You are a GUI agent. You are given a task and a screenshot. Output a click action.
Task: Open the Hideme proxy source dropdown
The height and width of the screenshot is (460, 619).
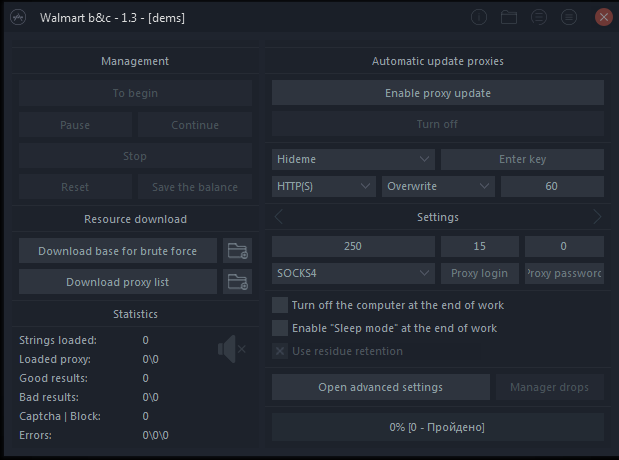tap(353, 159)
